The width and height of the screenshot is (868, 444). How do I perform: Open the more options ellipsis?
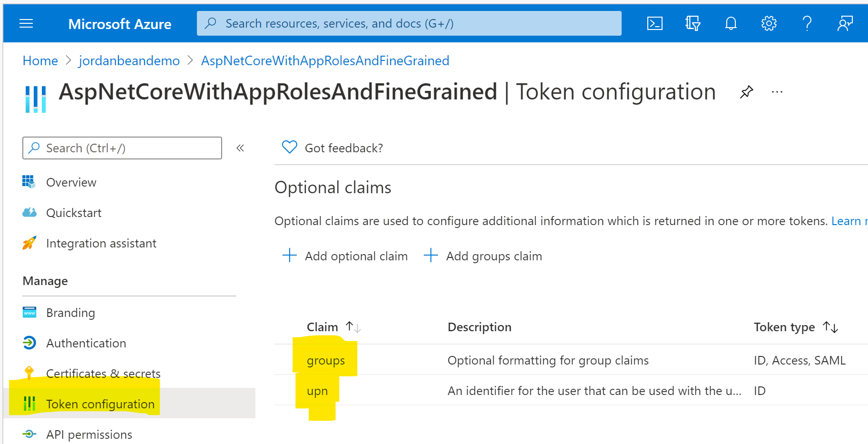(777, 92)
